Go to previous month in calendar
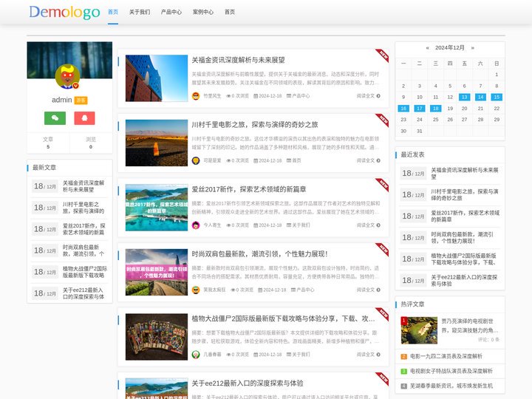Screen dimensions: 532x399 coord(428,48)
